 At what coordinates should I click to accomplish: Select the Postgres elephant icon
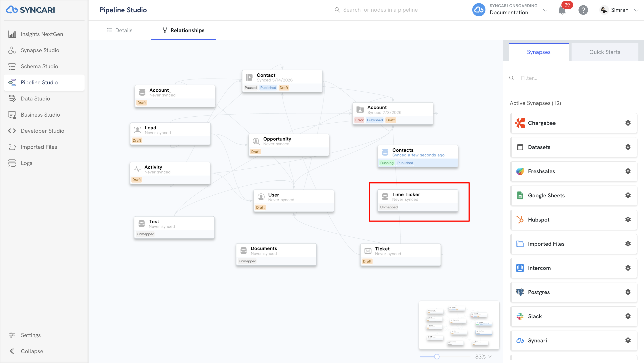520,292
